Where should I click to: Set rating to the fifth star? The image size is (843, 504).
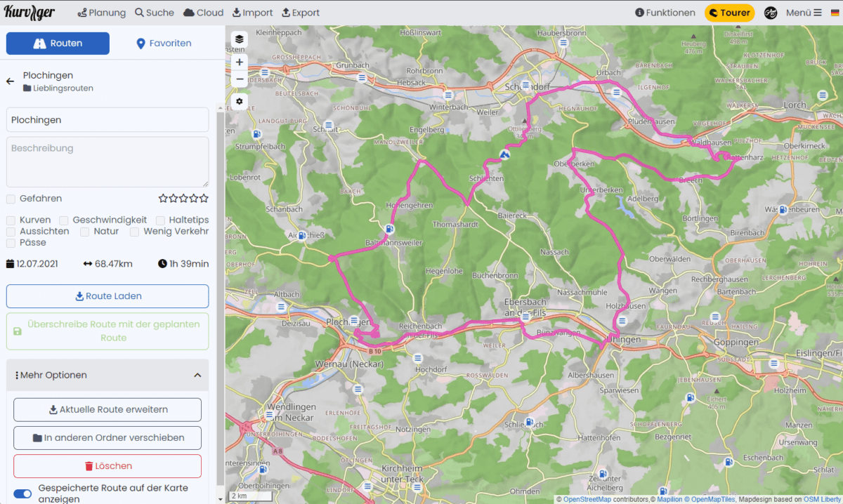click(x=204, y=199)
